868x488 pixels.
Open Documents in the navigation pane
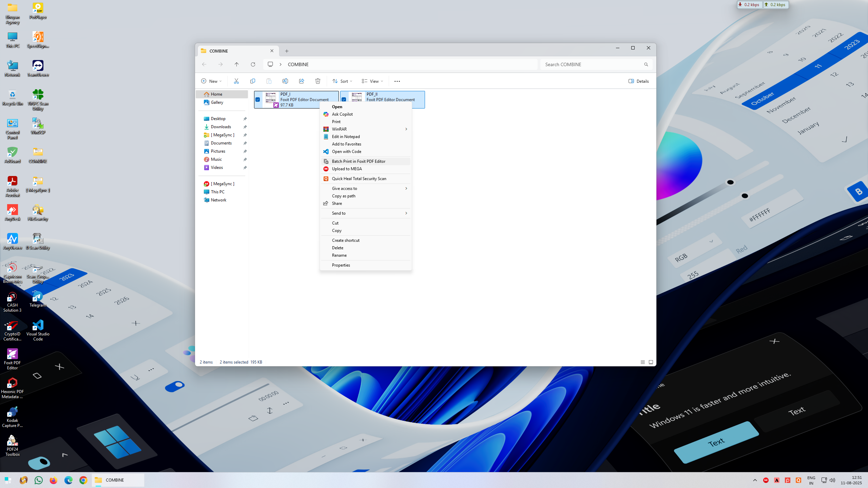(222, 143)
